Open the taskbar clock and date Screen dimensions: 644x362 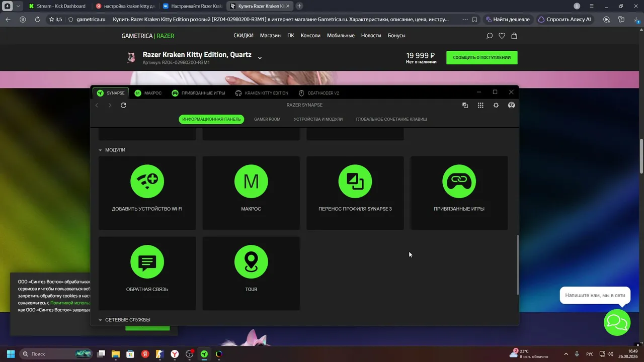tap(628, 354)
